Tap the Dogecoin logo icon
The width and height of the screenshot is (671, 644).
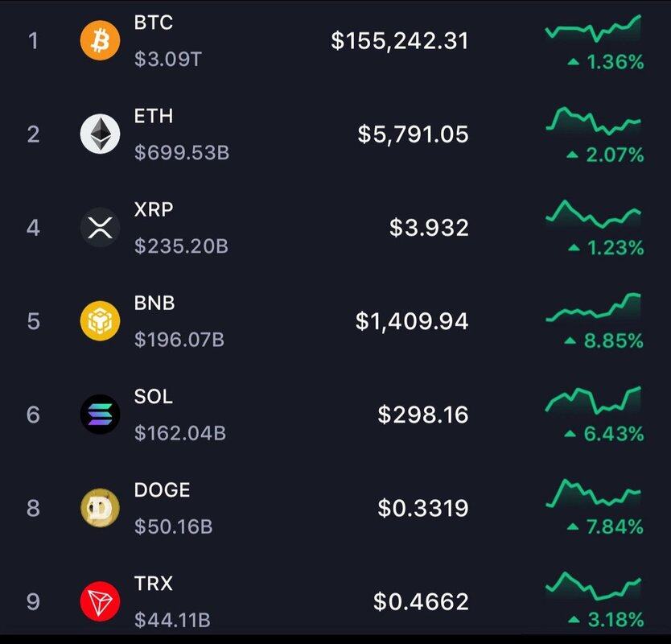click(x=100, y=508)
